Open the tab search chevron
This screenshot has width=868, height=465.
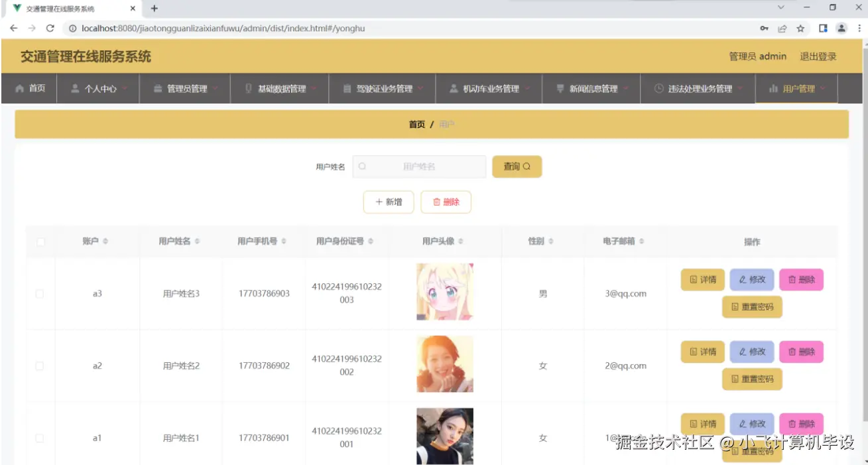click(x=781, y=8)
